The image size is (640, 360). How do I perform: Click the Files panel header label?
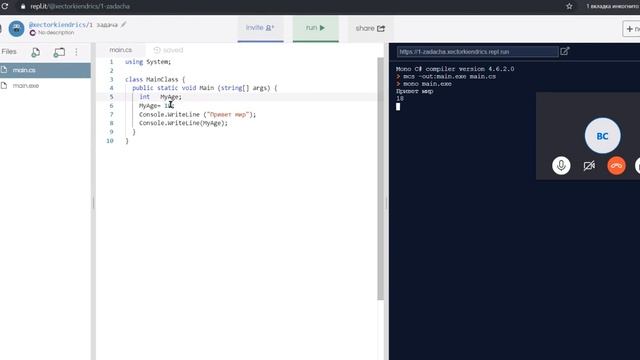tap(9, 52)
